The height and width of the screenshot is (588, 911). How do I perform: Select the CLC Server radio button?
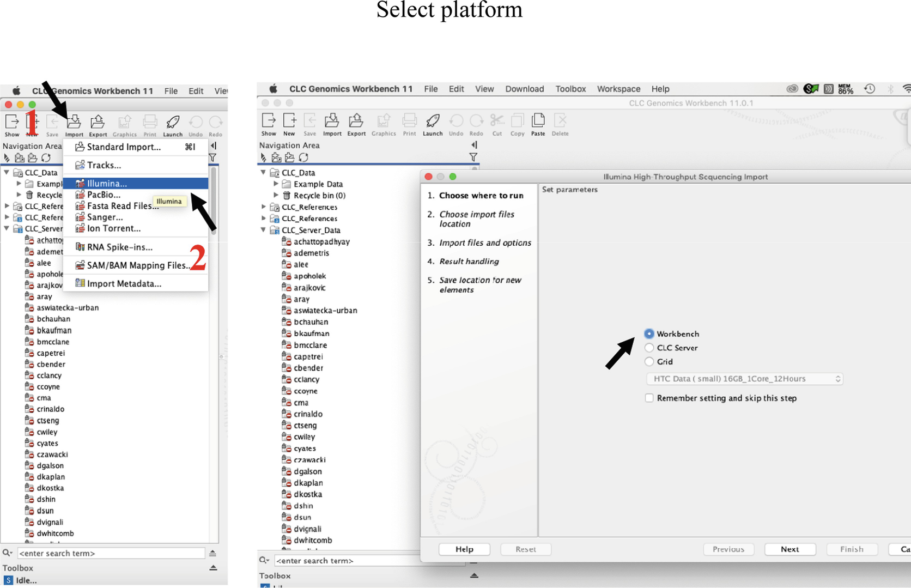(649, 348)
